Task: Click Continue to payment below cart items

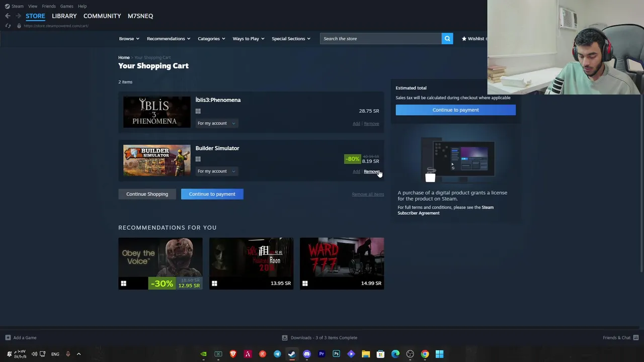Action: (x=212, y=194)
